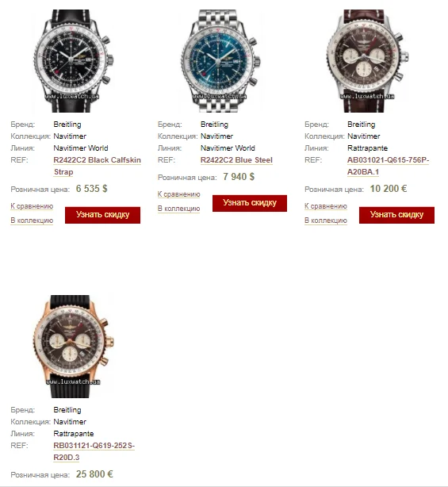Open the RB031121-Q619-252S-R20D.3 reference link
Image resolution: width=448 pixels, height=487 pixels.
[94, 451]
